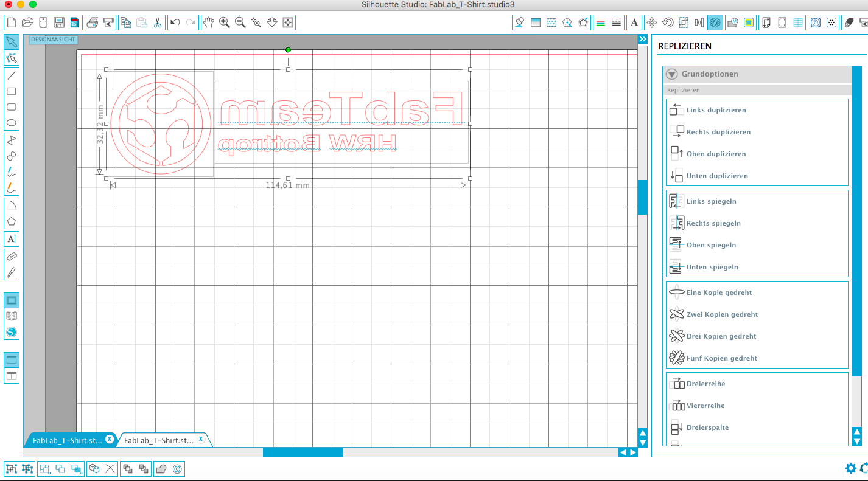Collapse the side panel with double-arrow button
Viewport: 868px width, 481px height.
coord(643,39)
